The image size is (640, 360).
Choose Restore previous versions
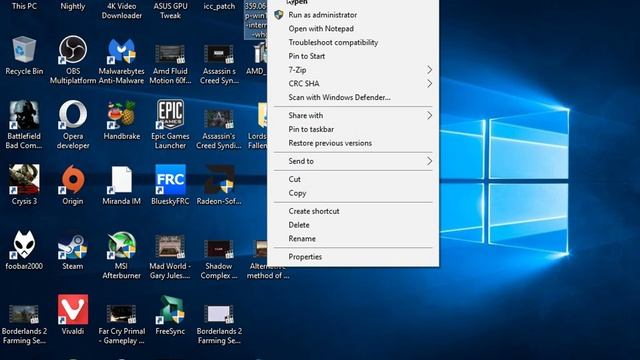(x=353, y=143)
